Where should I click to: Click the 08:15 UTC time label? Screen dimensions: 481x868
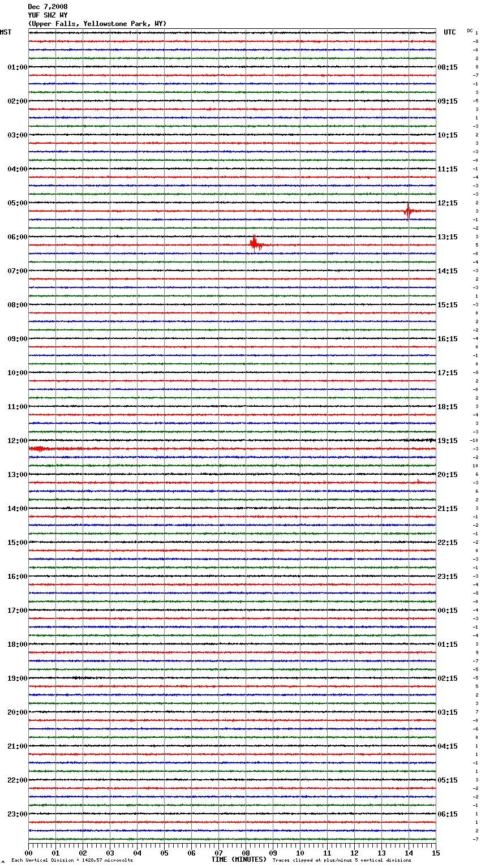click(448, 67)
